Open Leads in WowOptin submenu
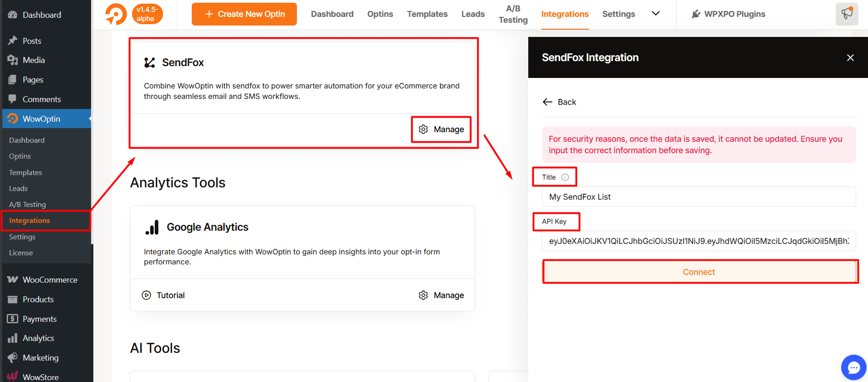Viewport: 868px width, 382px height. coord(18,188)
